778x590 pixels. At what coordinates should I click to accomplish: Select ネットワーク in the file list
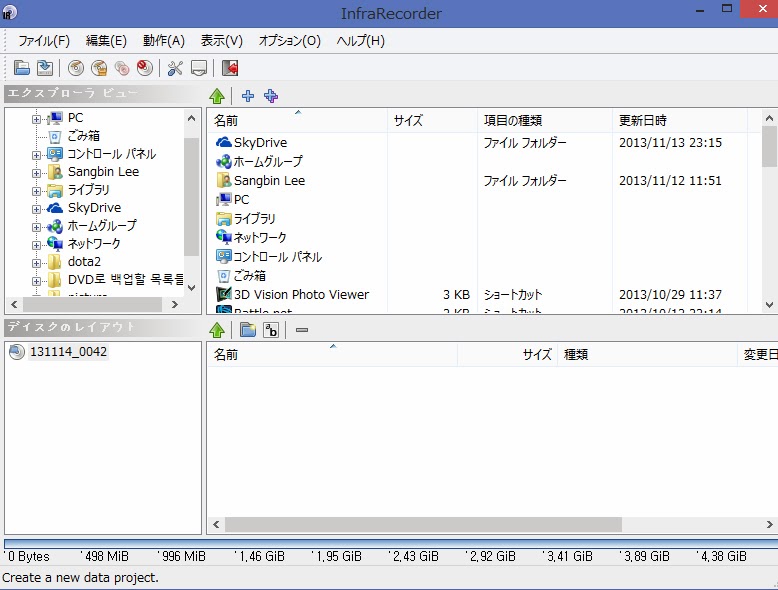[260, 238]
